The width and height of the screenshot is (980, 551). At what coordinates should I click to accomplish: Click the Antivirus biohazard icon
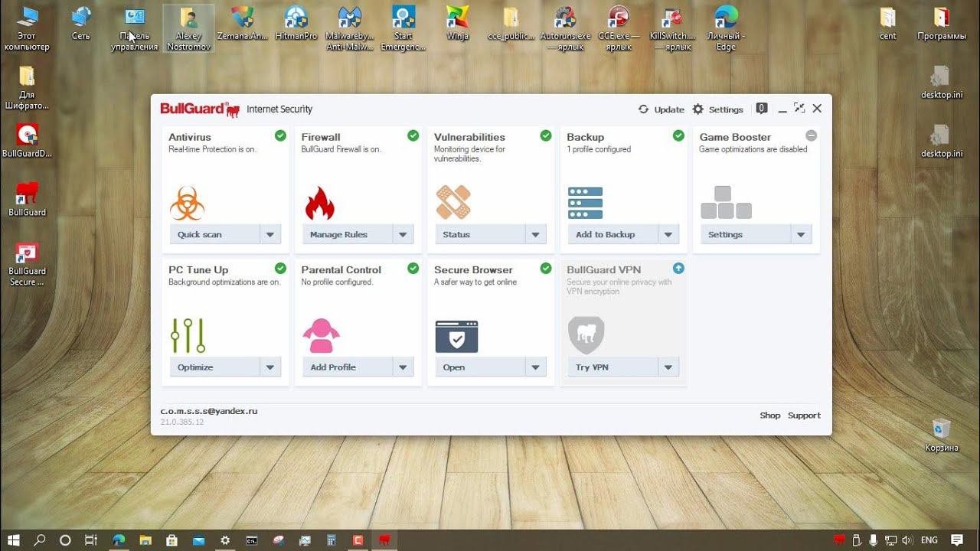click(x=187, y=203)
